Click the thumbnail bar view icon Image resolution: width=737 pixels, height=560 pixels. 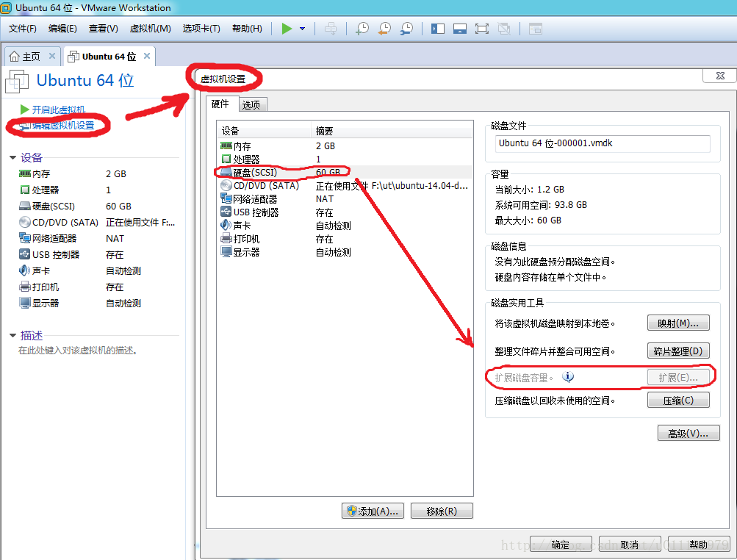coord(460,29)
